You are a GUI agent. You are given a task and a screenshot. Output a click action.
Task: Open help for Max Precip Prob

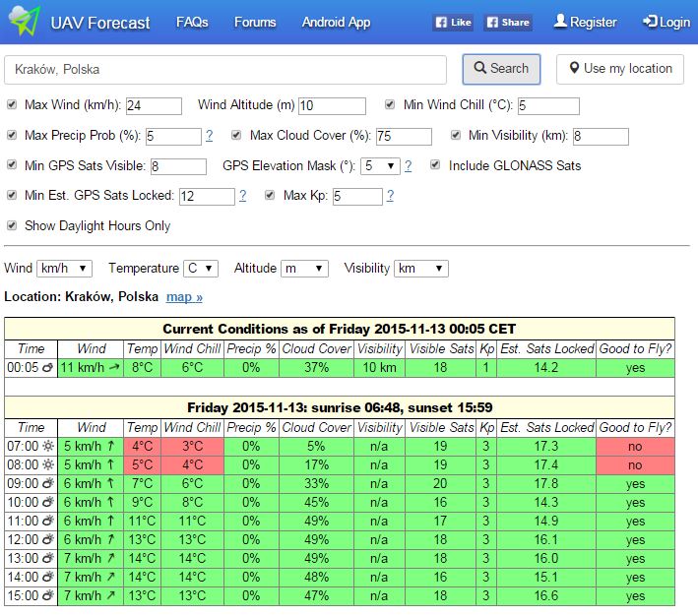(x=210, y=136)
